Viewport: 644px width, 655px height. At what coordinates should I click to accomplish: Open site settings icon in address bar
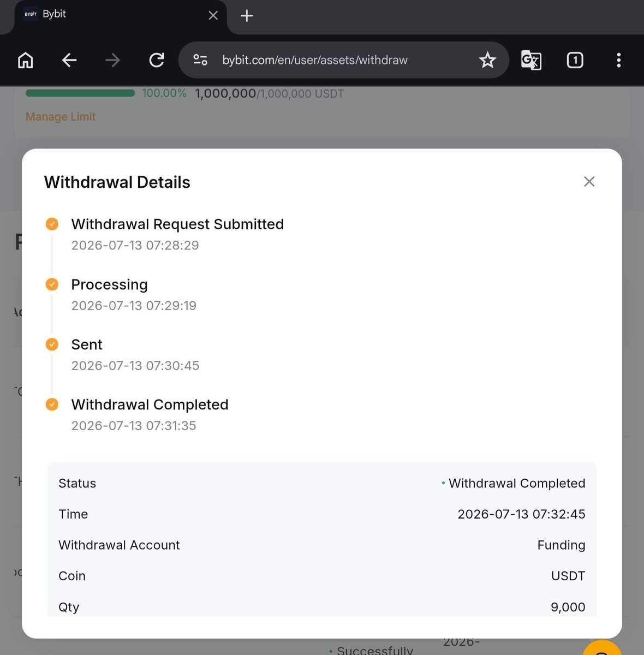pos(200,60)
